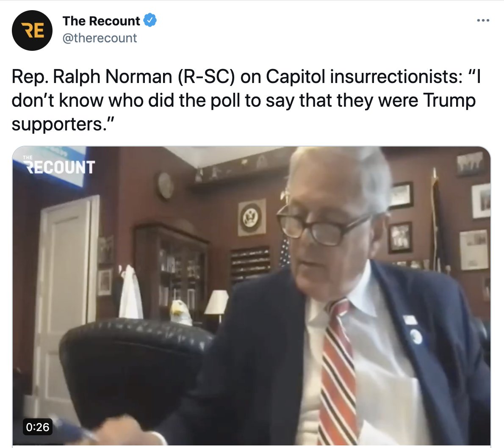The width and height of the screenshot is (504, 448).
Task: Play the embedded Ralph Norman video
Action: click(x=251, y=296)
